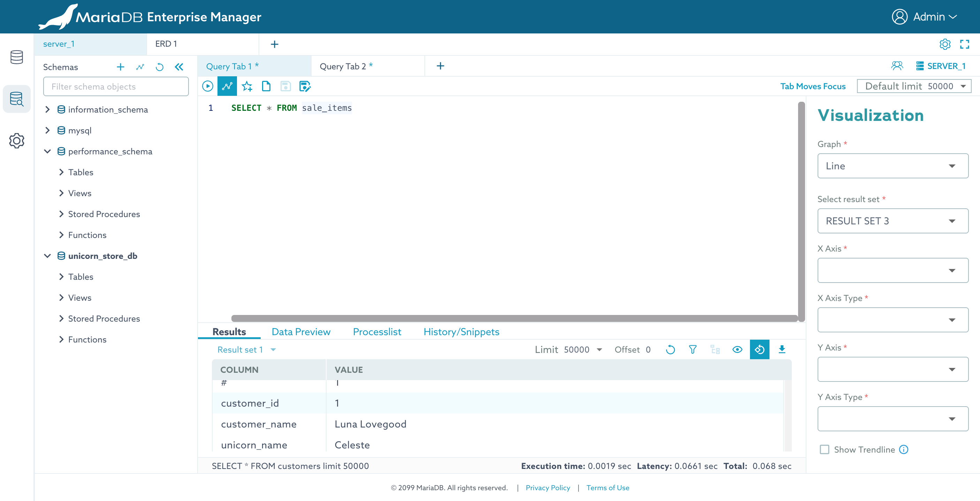The height and width of the screenshot is (501, 980).
Task: Click the Run query play icon
Action: tap(207, 86)
